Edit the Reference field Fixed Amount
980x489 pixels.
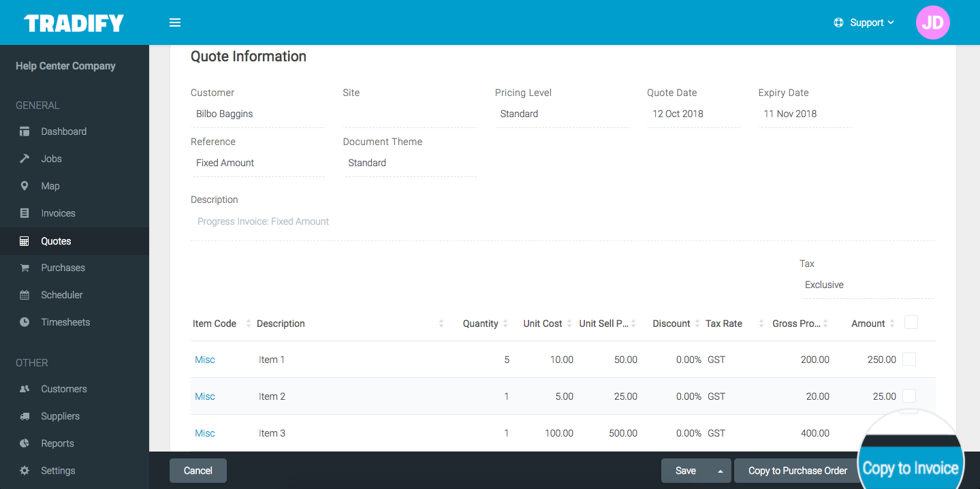pyautogui.click(x=257, y=163)
